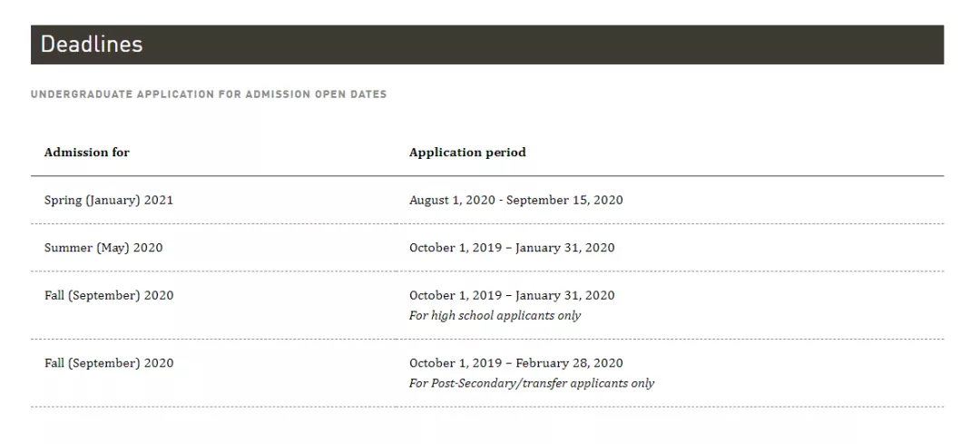Click the Admission for column header
Screen dimensions: 980x444
point(87,152)
